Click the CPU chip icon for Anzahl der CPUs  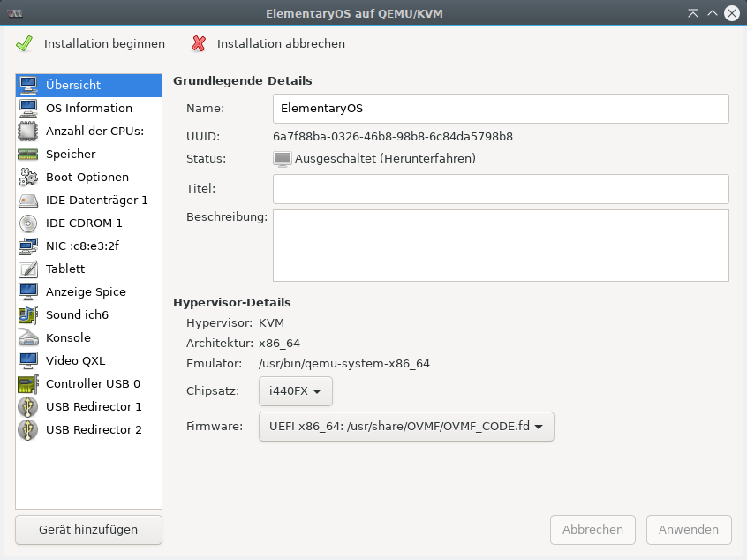28,131
